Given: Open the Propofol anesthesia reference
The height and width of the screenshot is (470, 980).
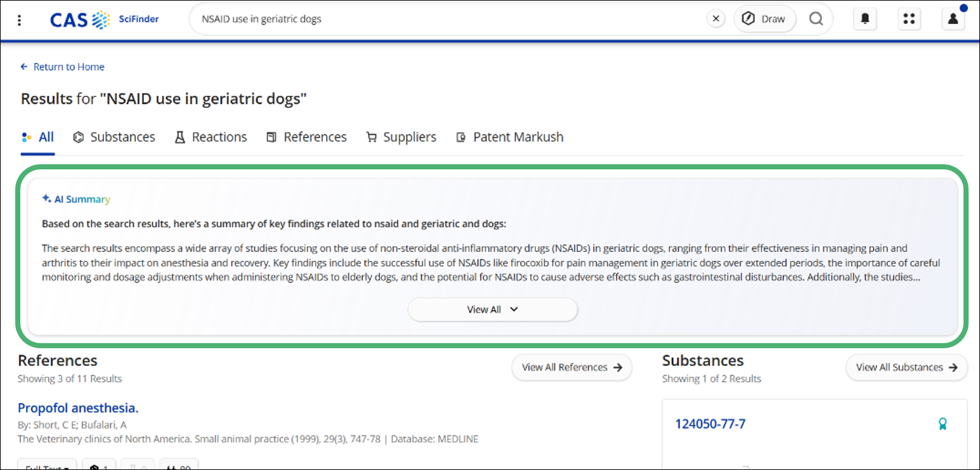Looking at the screenshot, I should [x=78, y=408].
